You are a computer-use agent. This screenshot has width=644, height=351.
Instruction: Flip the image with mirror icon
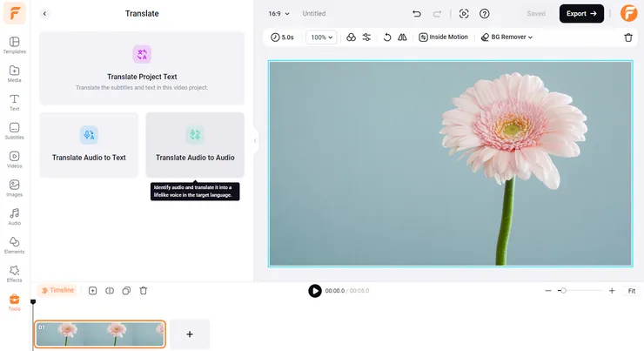pyautogui.click(x=402, y=37)
